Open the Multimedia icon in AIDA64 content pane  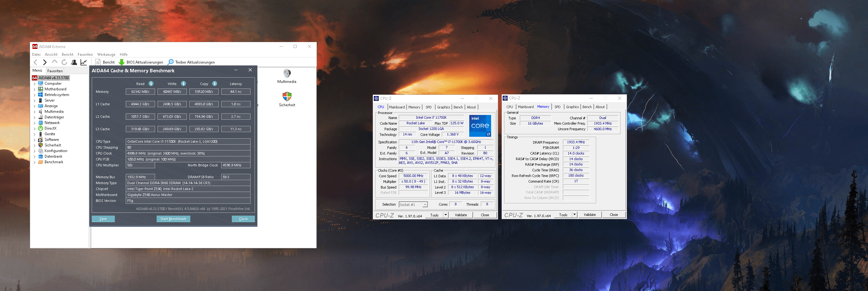pos(287,76)
